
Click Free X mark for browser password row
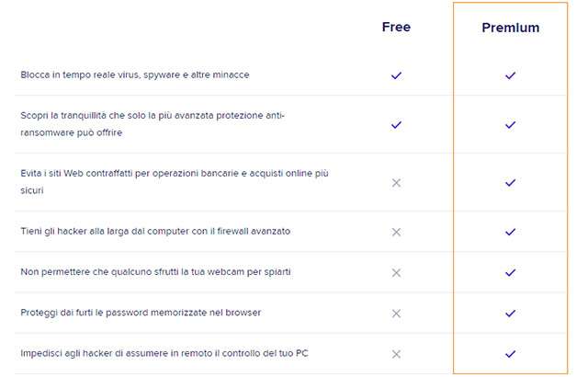click(396, 314)
